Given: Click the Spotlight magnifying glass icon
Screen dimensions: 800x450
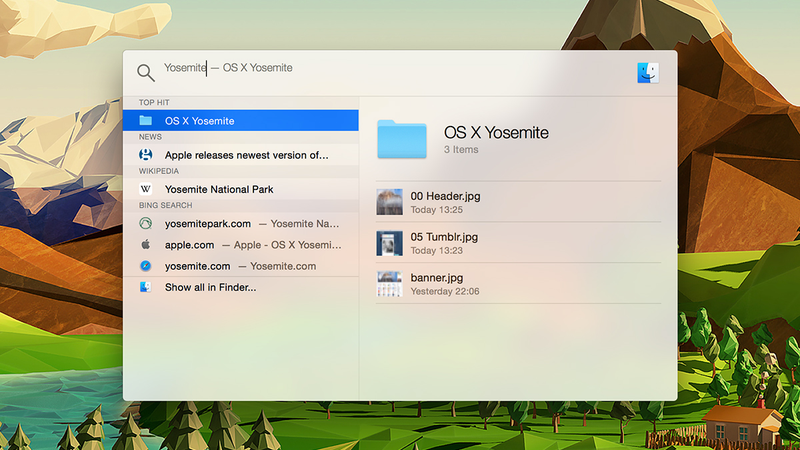Looking at the screenshot, I should click(146, 73).
